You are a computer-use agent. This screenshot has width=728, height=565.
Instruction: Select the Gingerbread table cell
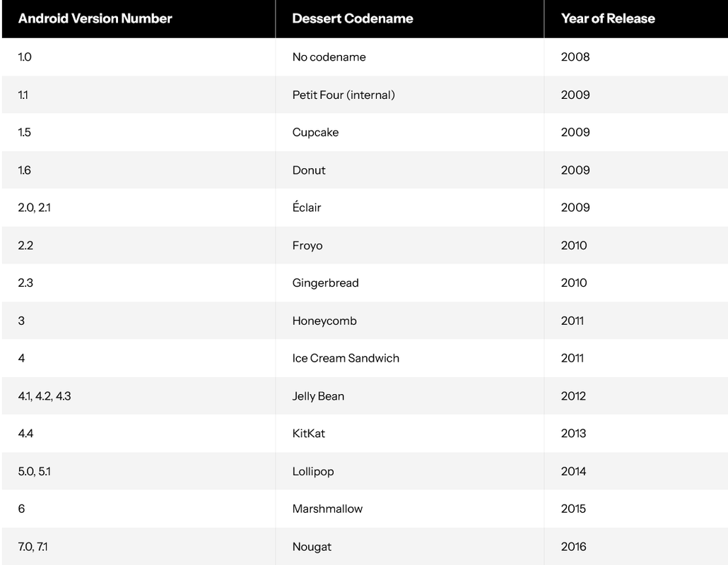click(409, 283)
